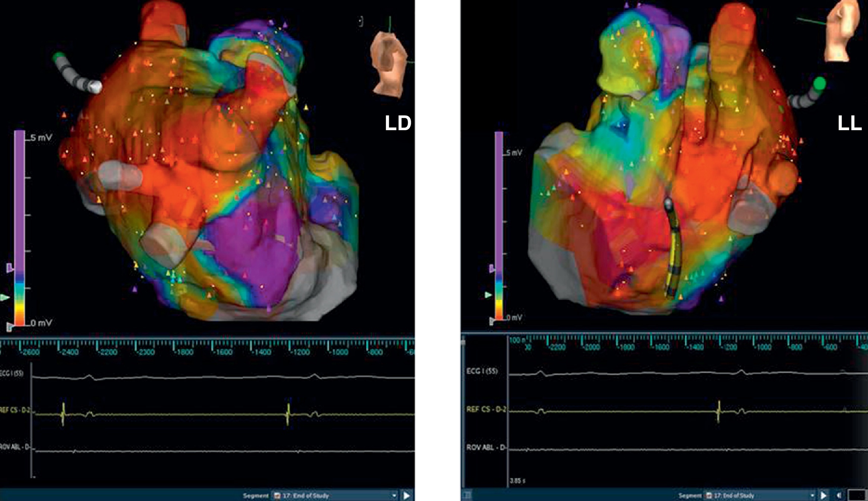Click the layout icon at LL panel bottom-left
868x501 pixels.
(x=467, y=495)
